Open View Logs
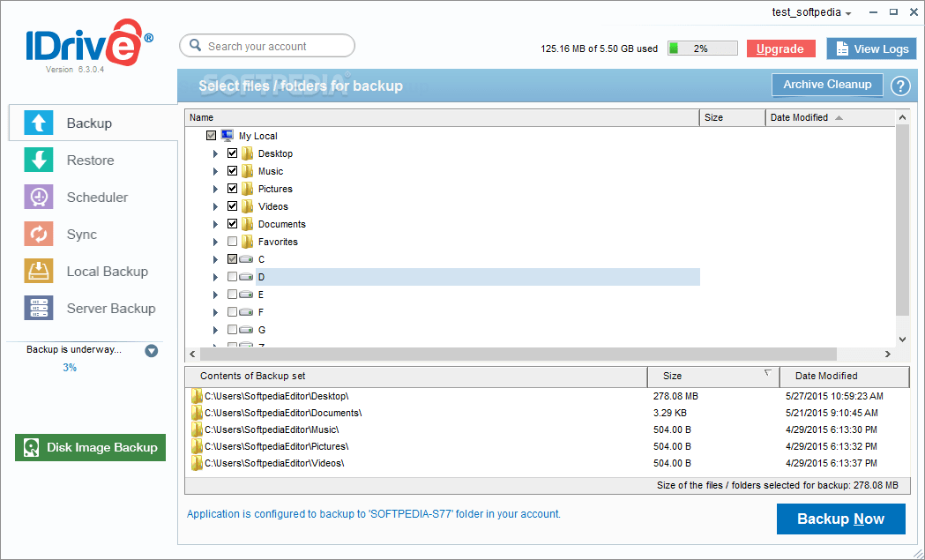This screenshot has height=560, width=925. (870, 49)
